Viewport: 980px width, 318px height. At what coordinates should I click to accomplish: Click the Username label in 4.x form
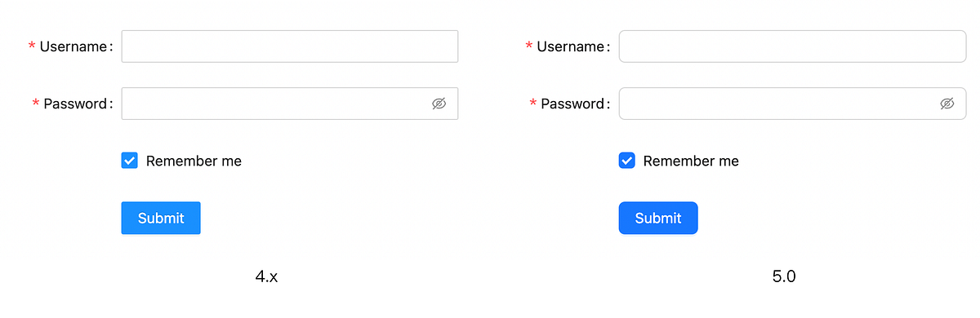point(73,46)
